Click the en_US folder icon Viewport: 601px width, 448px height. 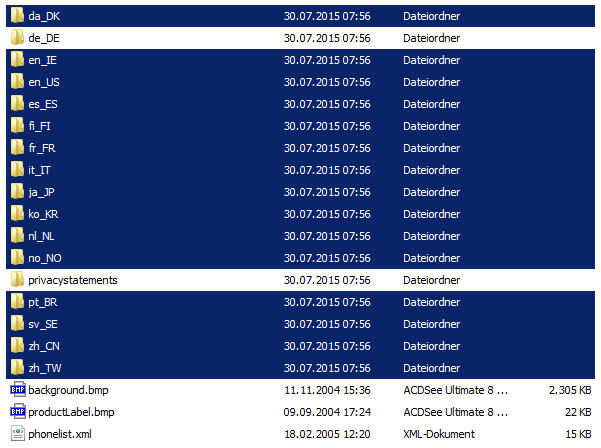point(17,82)
